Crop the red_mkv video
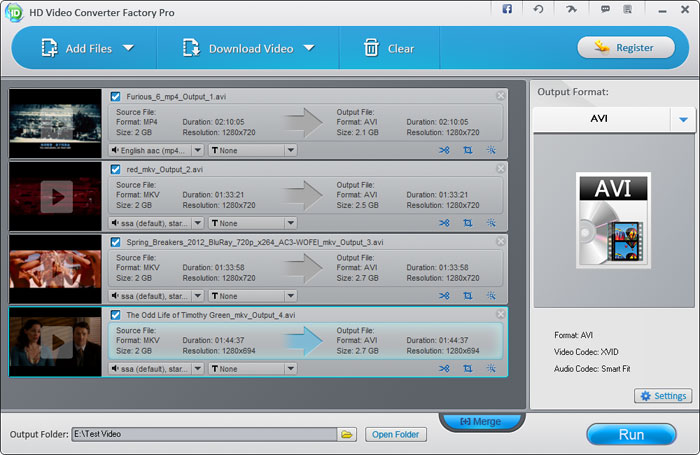Screen dimensions: 700x455 [x=467, y=223]
